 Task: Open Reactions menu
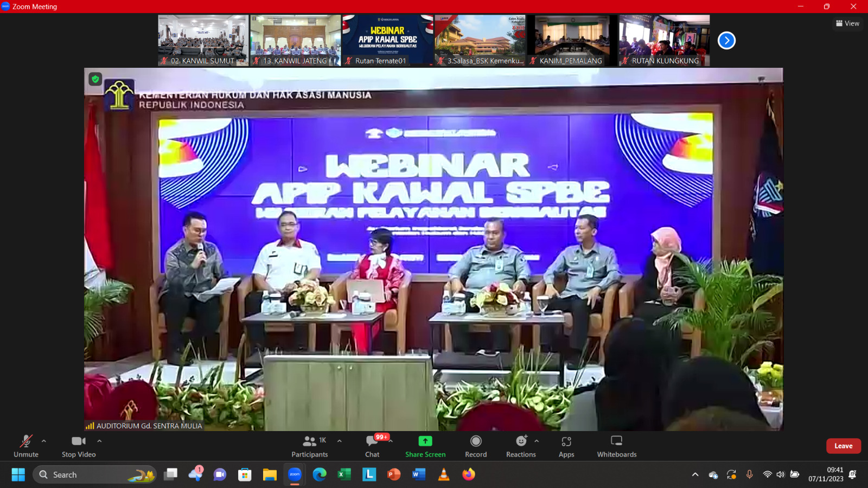click(x=521, y=446)
